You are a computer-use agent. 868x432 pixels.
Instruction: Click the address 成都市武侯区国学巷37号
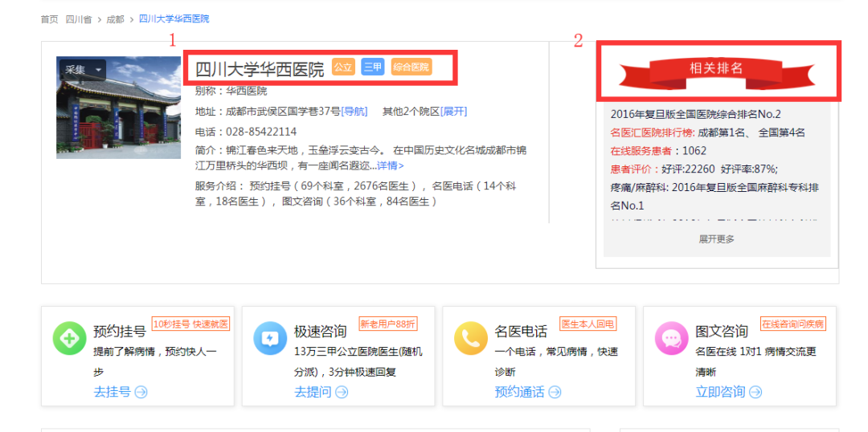(x=284, y=111)
